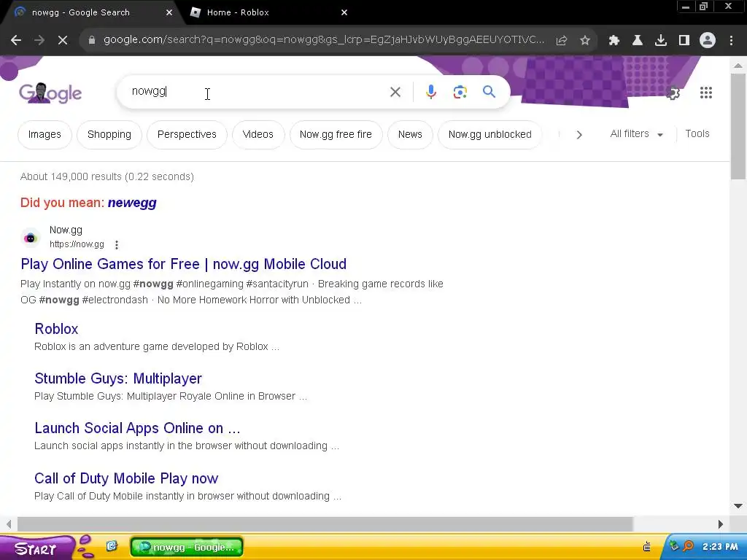Open Chrome three-dot menu
747x560 pixels.
(x=731, y=41)
